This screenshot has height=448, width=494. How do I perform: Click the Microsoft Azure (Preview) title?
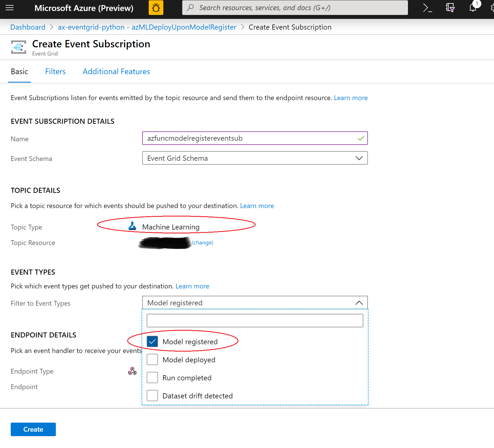coord(84,8)
